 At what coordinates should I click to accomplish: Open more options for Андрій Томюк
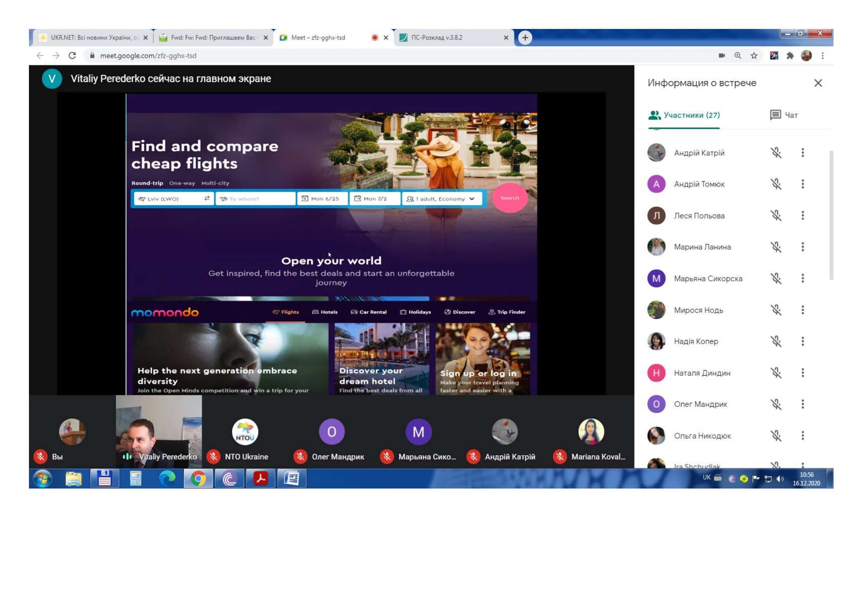click(x=802, y=184)
